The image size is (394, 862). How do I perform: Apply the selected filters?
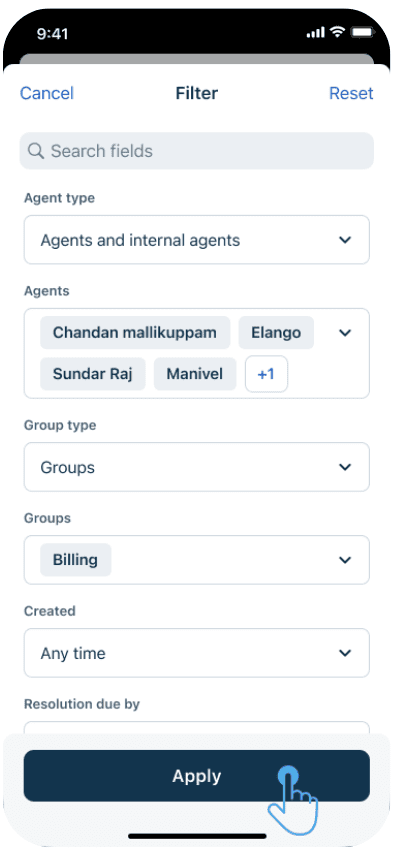[197, 776]
